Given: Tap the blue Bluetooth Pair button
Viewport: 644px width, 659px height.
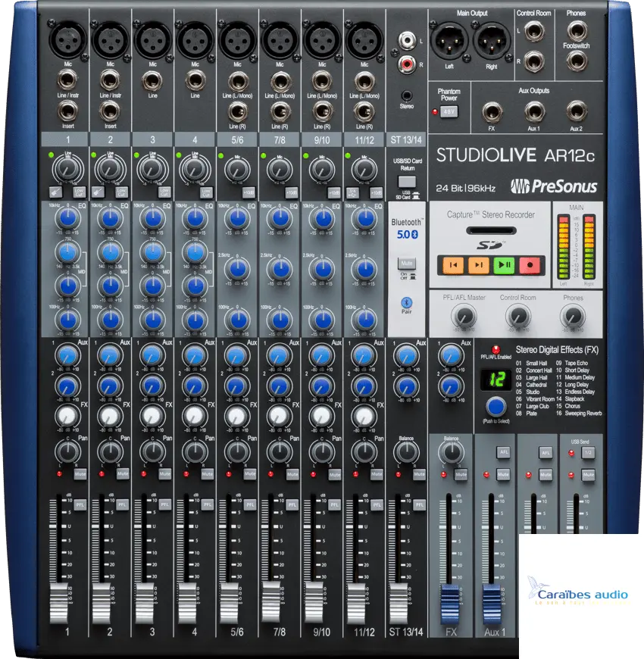Looking at the screenshot, I should point(406,302).
